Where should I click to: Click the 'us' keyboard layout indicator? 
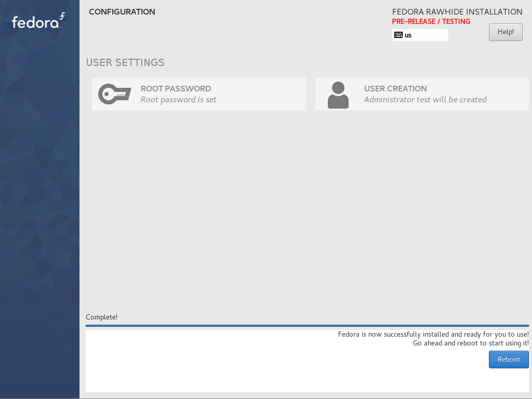[x=420, y=35]
